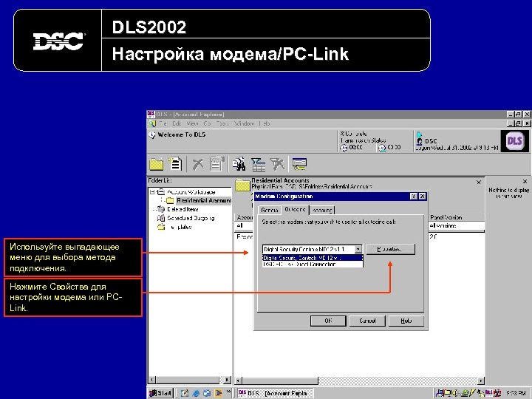Click the DLS Account Explorer taskbar button

pos(275,393)
